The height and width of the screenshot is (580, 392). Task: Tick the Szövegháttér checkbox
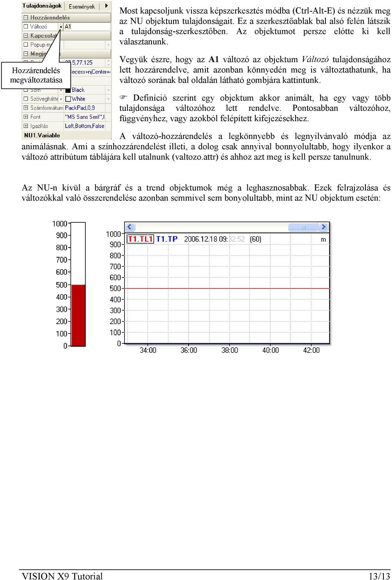click(x=26, y=99)
